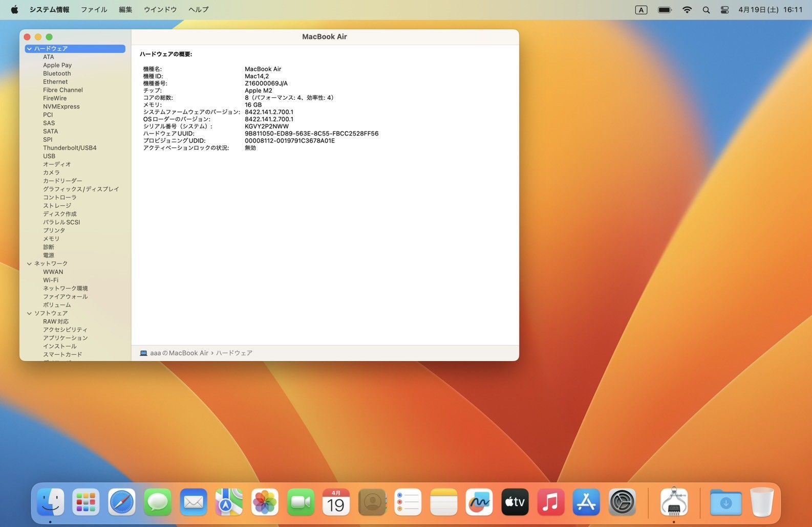This screenshot has height=527, width=812.
Task: Open Spotlight search in menu bar
Action: 706,10
